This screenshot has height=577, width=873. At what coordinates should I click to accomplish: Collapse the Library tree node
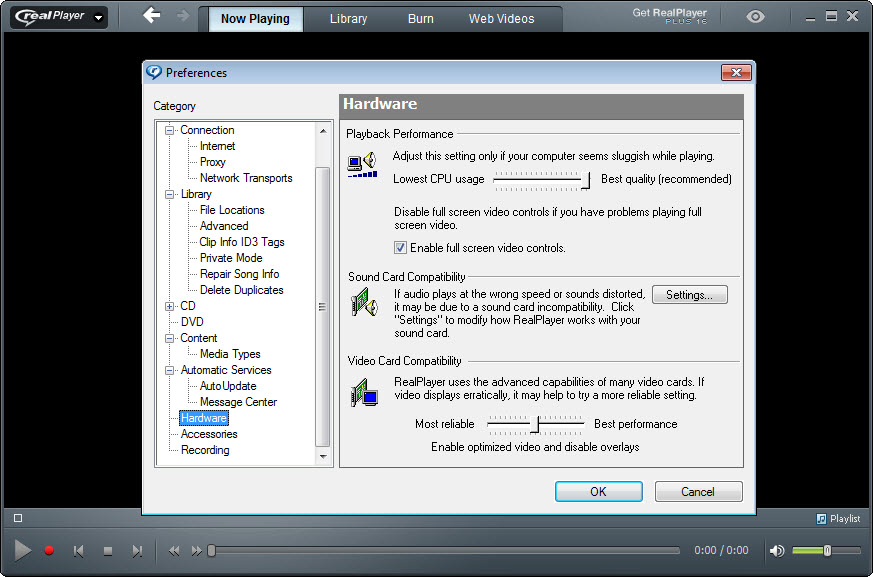tap(169, 195)
